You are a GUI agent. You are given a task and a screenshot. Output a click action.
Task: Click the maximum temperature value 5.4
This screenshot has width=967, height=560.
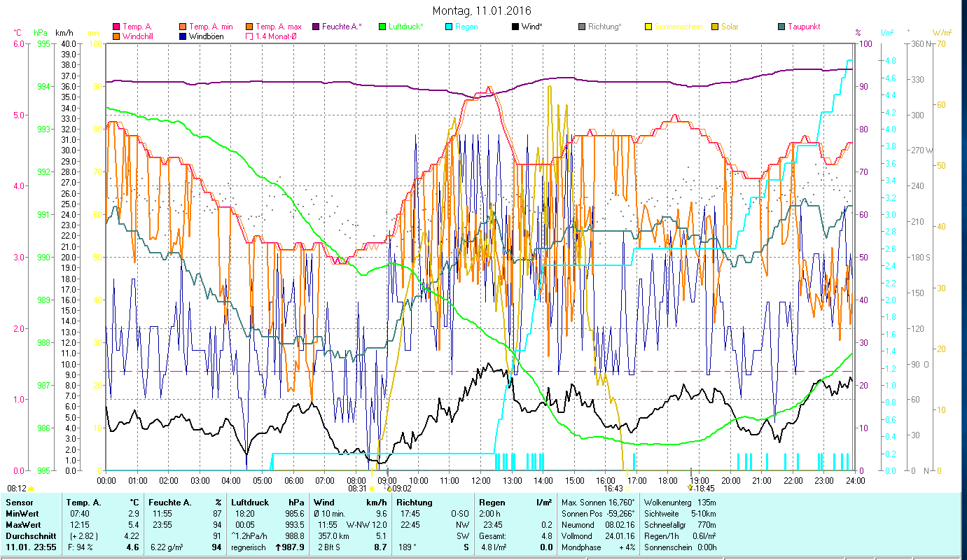click(134, 525)
